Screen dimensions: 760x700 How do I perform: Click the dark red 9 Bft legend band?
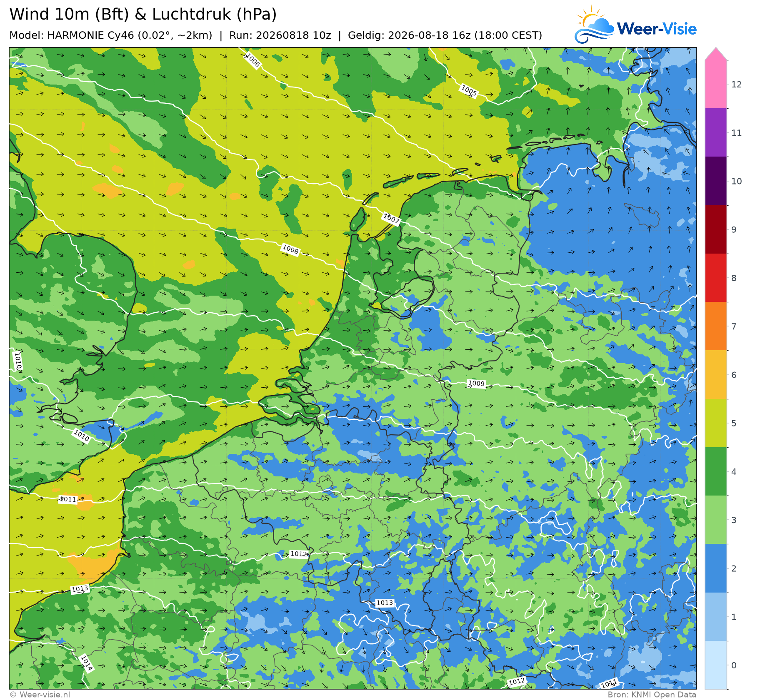(716, 229)
